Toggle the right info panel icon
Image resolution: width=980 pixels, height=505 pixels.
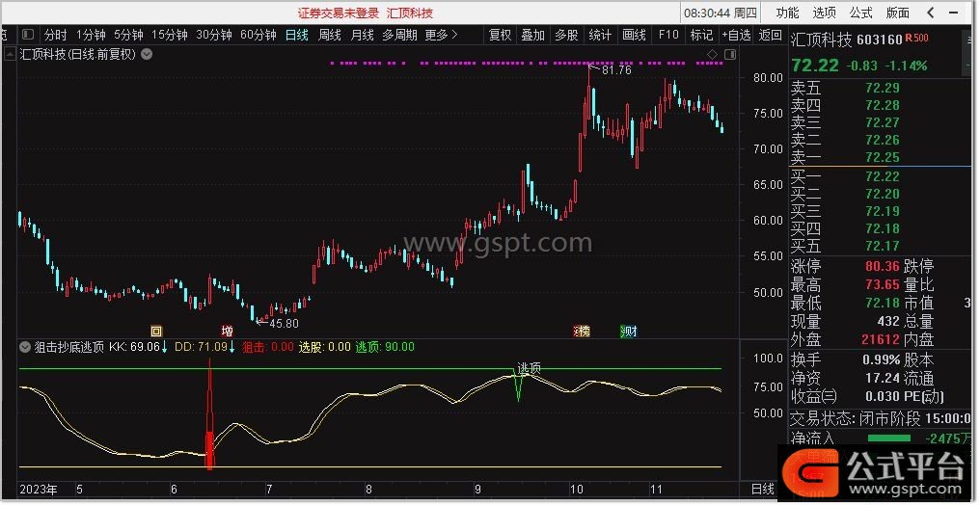click(x=730, y=55)
